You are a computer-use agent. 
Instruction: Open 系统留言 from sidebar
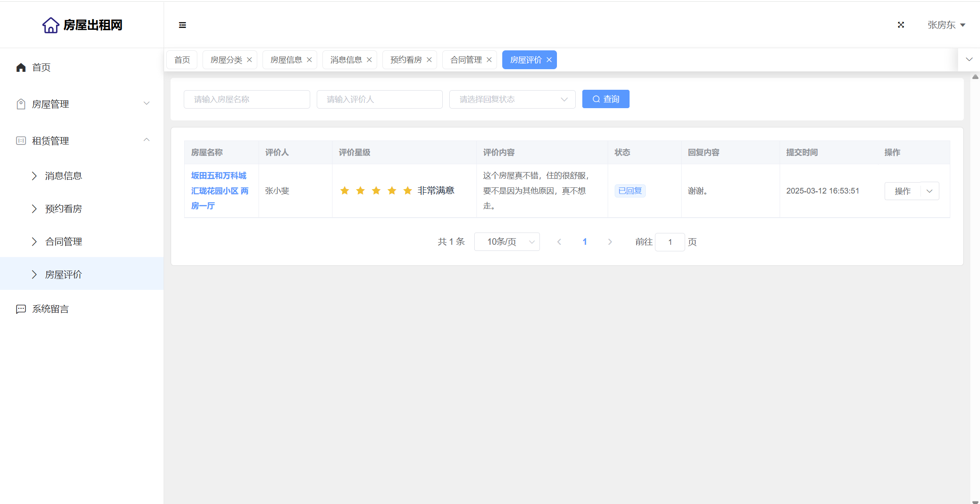(50, 309)
